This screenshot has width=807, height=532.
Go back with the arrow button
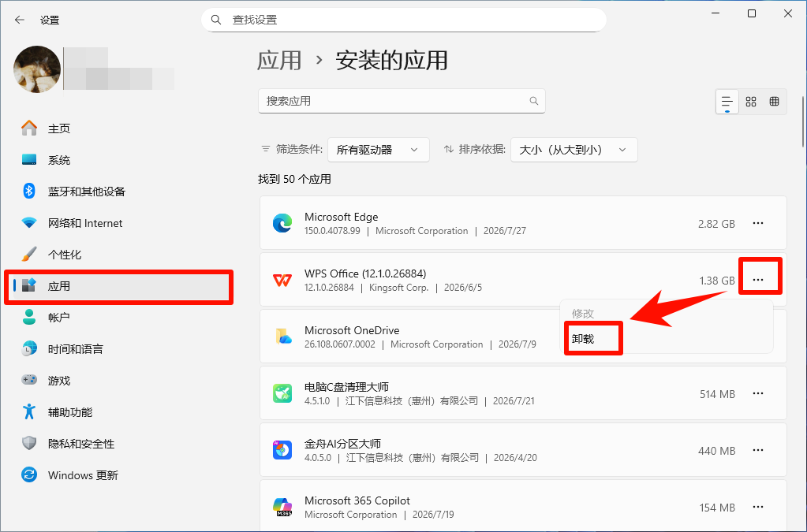click(x=20, y=20)
